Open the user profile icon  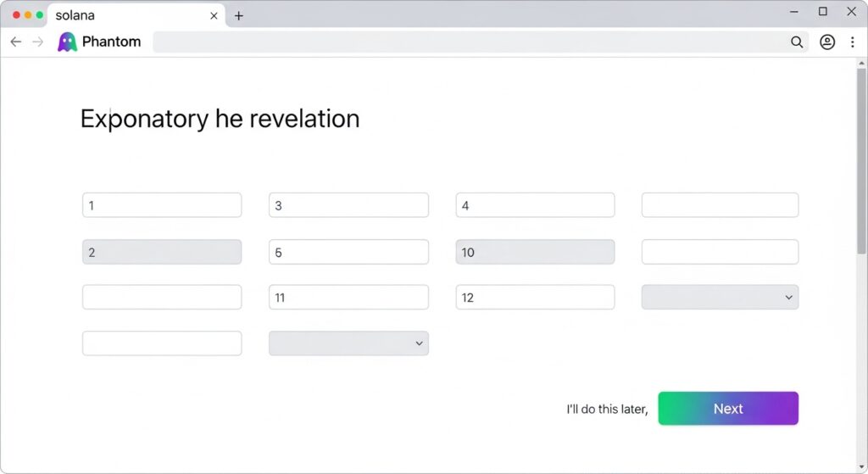click(827, 42)
